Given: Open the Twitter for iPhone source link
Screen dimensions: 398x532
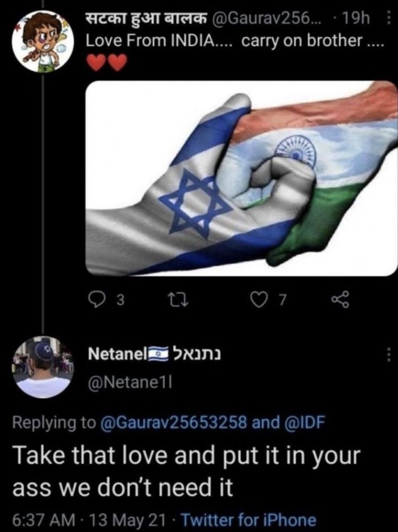Looking at the screenshot, I should point(249,520).
